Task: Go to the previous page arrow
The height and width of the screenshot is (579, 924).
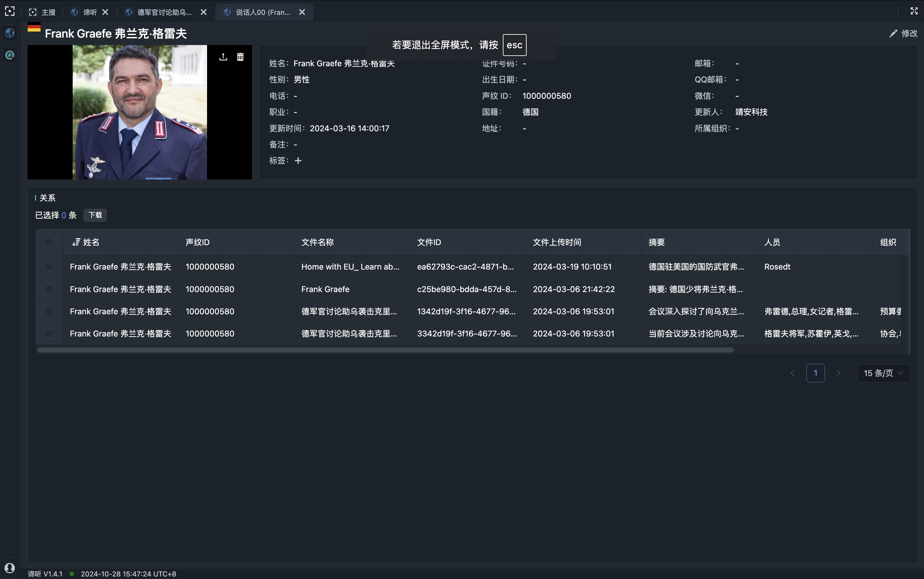Action: [x=792, y=373]
